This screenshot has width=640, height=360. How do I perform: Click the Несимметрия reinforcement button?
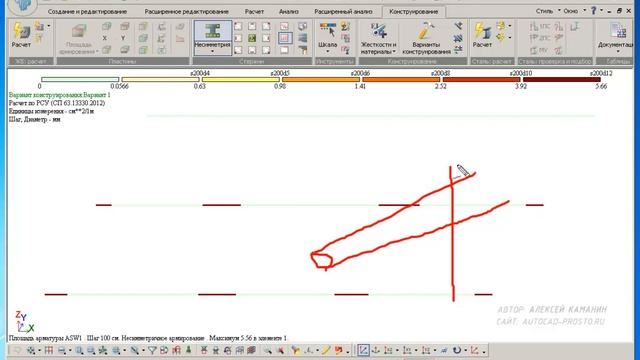(x=213, y=34)
